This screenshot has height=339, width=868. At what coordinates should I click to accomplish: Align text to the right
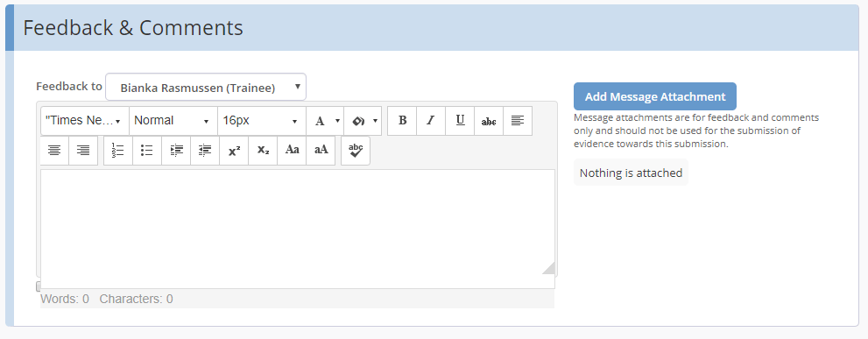tap(83, 151)
